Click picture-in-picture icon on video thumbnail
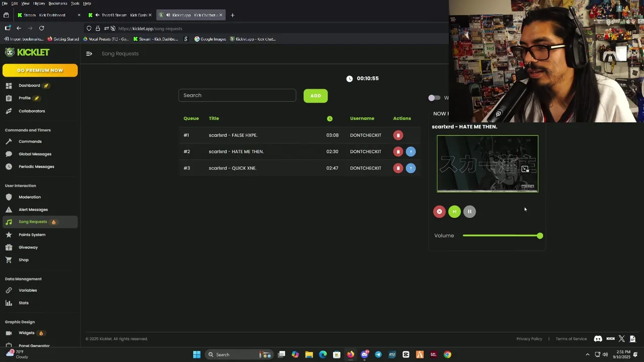This screenshot has height=362, width=644. [x=525, y=169]
